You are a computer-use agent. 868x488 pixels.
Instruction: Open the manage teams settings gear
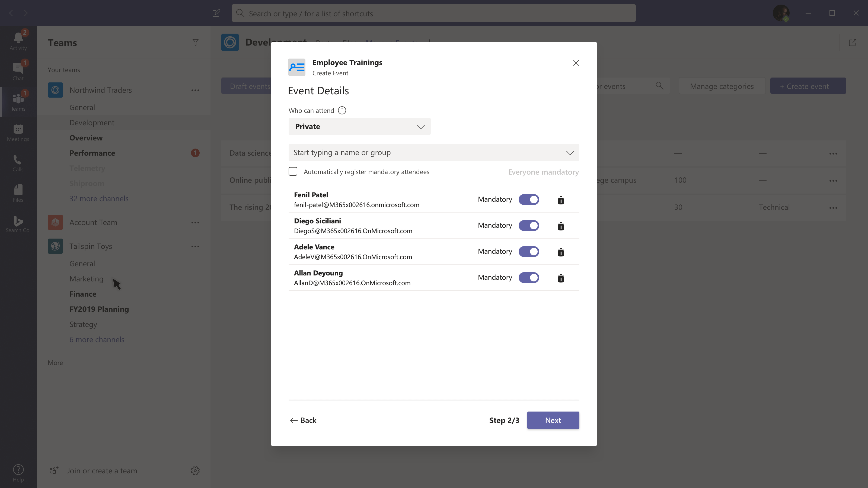tap(195, 470)
